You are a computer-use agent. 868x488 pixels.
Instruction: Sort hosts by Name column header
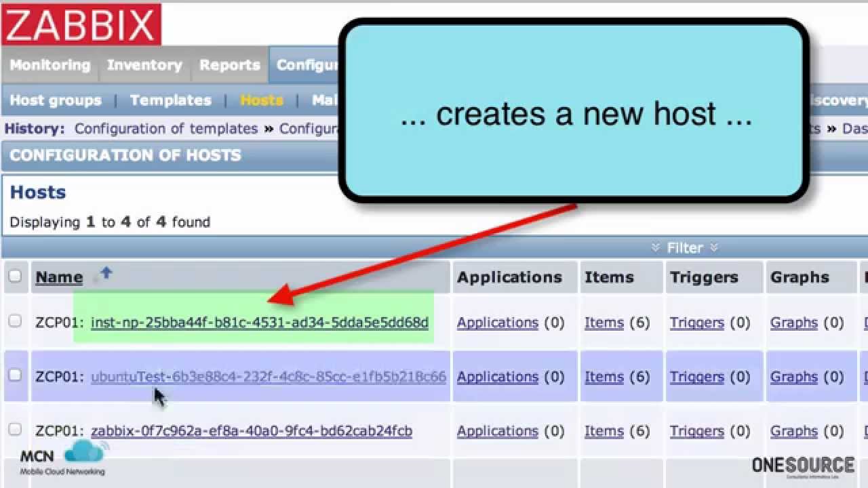[x=59, y=277]
